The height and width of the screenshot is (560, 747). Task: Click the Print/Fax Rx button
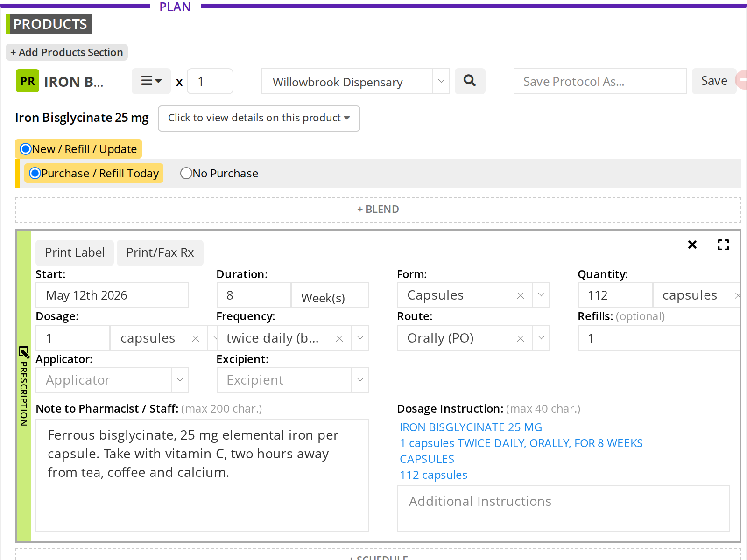click(160, 253)
